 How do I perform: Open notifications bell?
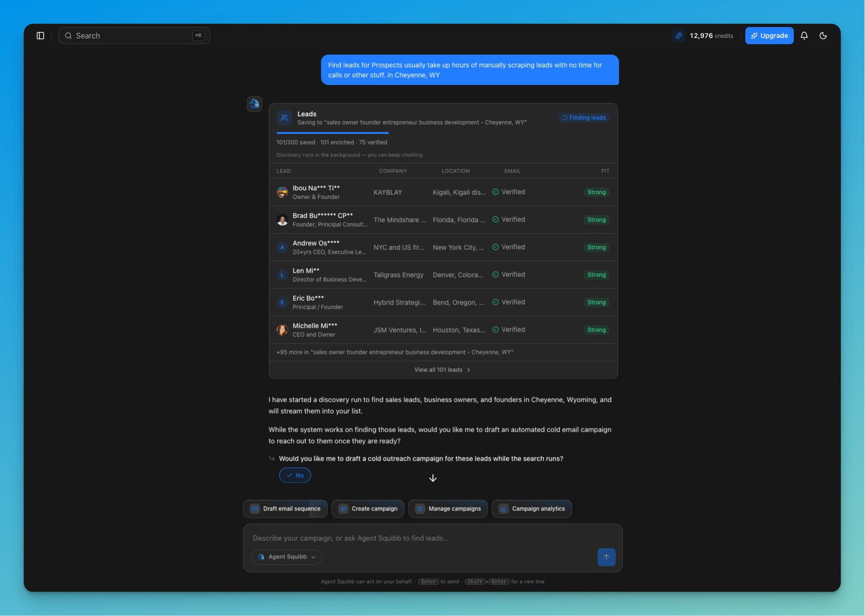click(804, 36)
